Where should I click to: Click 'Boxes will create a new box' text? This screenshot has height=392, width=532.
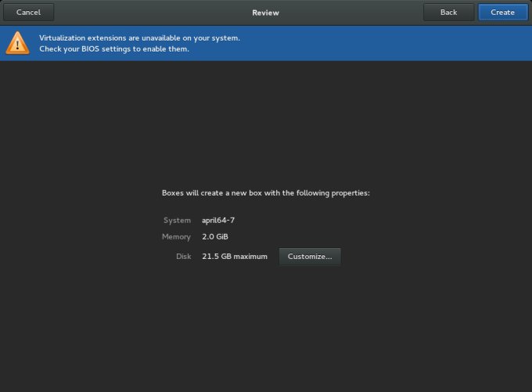pyautogui.click(x=266, y=193)
